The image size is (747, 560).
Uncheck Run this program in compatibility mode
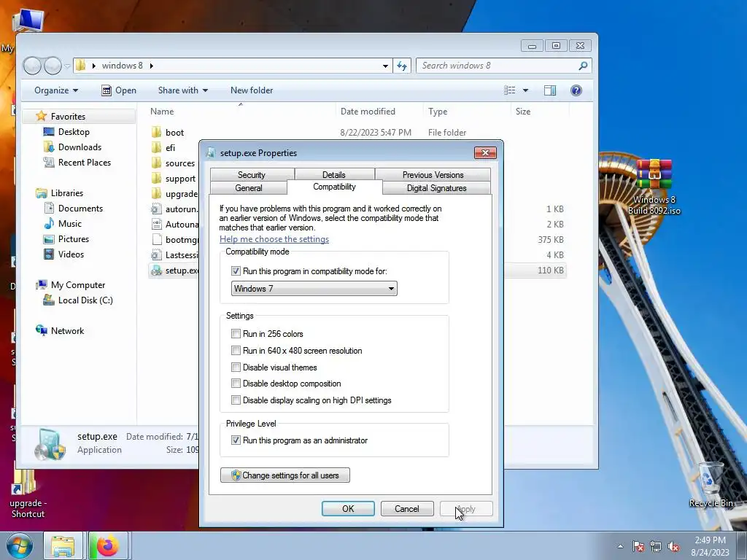pyautogui.click(x=236, y=271)
